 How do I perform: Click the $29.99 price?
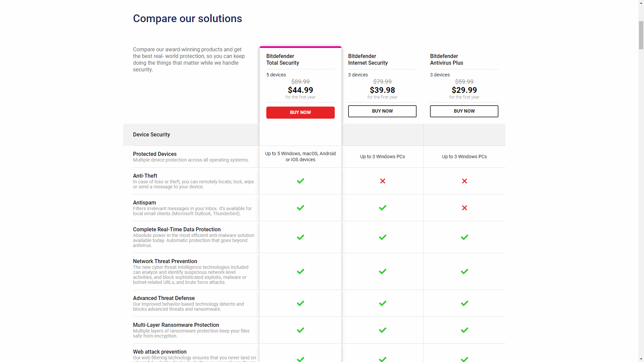(x=464, y=90)
